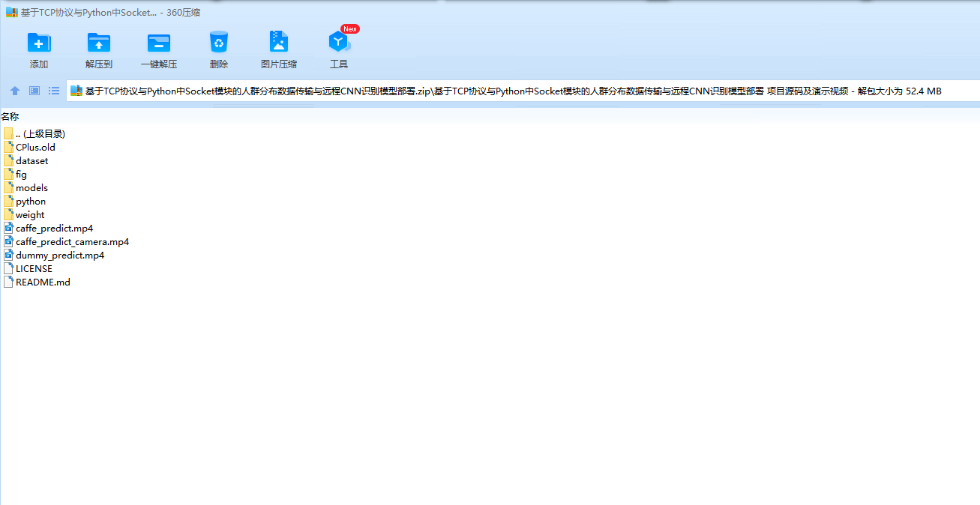Select the "python" folder name
The image size is (980, 505).
31,202
